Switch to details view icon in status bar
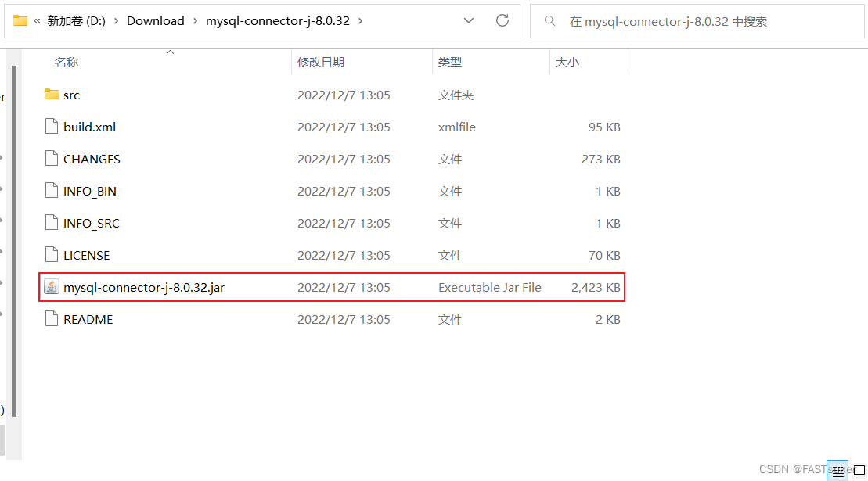 coord(837,471)
